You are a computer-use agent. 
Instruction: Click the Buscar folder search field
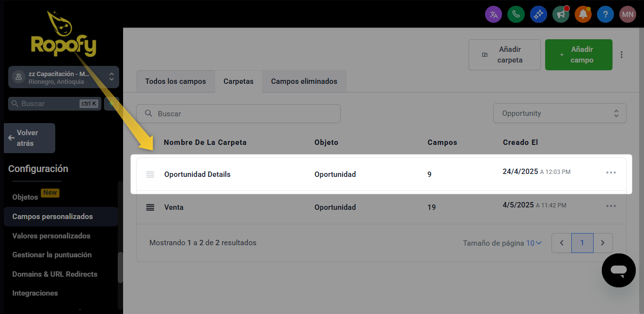pos(238,114)
